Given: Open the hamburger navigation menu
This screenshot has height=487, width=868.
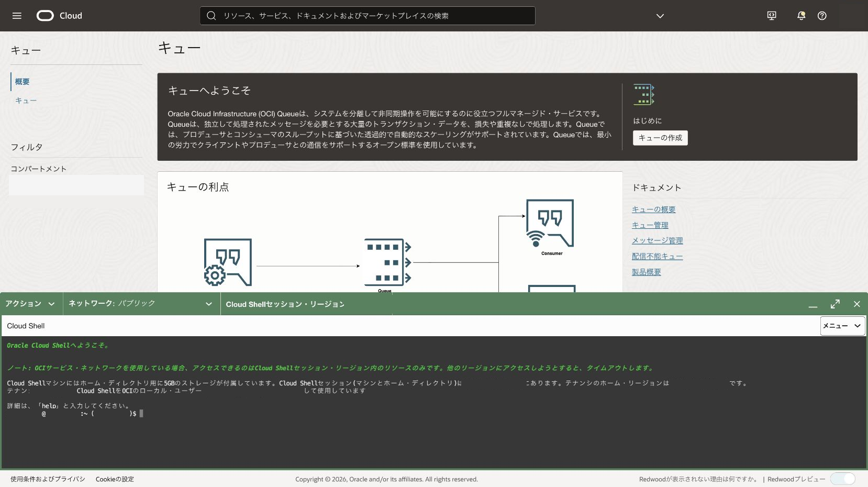Looking at the screenshot, I should point(17,16).
